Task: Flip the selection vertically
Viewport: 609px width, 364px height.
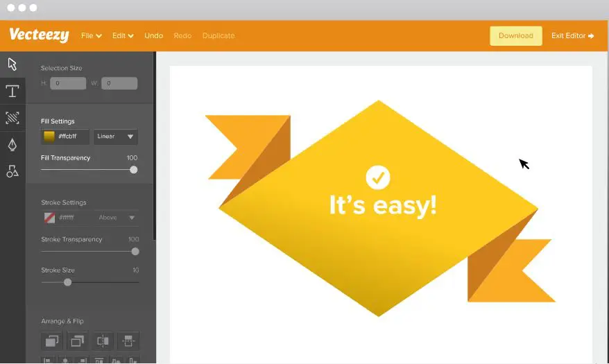Action: pyautogui.click(x=128, y=340)
